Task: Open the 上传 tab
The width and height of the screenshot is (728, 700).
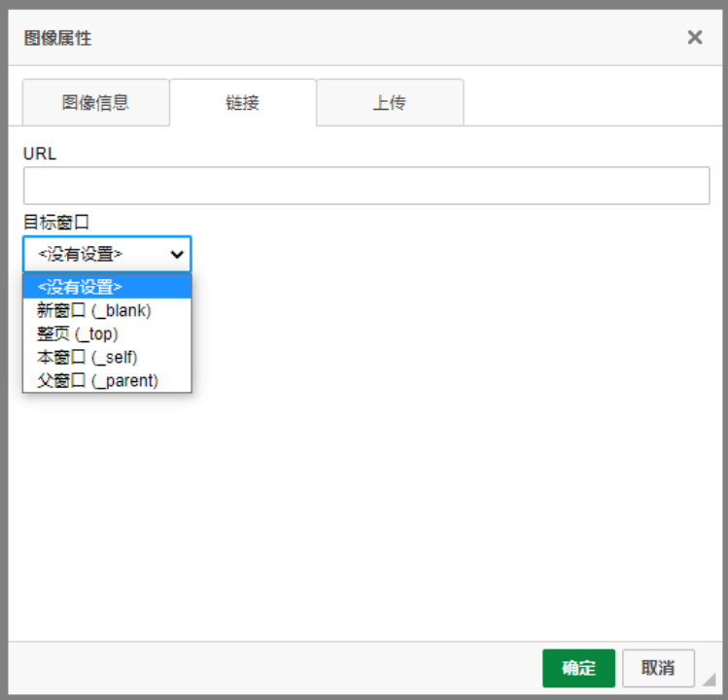Action: coord(390,103)
